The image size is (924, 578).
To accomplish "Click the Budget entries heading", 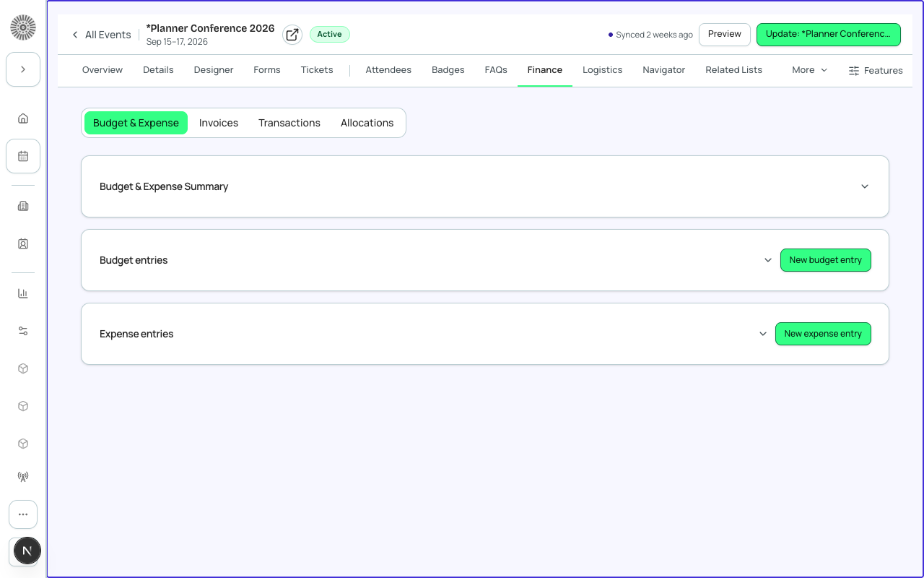I will pyautogui.click(x=134, y=260).
